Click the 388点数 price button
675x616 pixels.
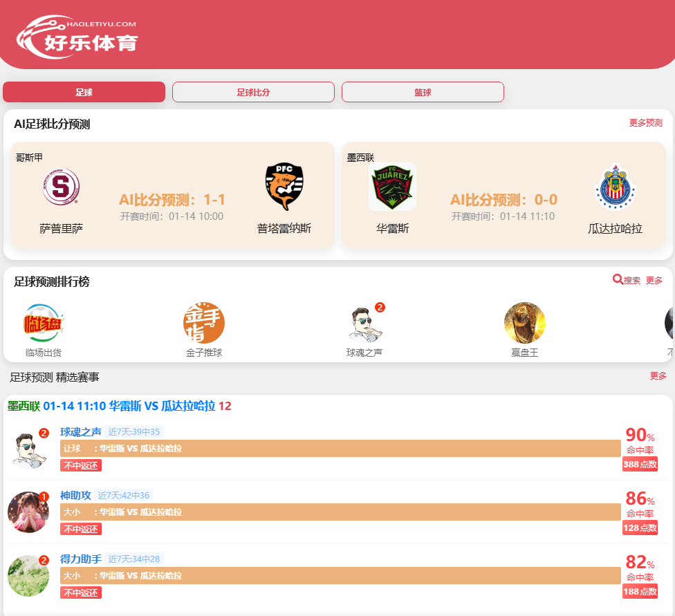pos(640,465)
